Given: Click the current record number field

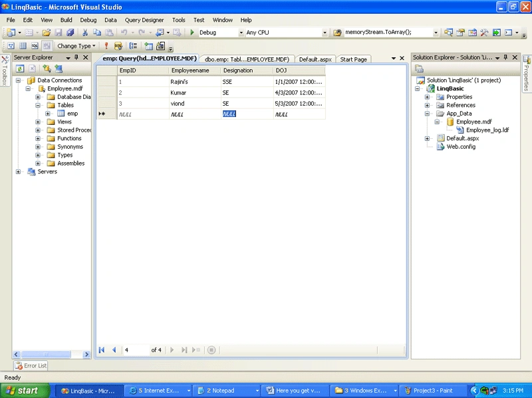Looking at the screenshot, I should 136,350.
